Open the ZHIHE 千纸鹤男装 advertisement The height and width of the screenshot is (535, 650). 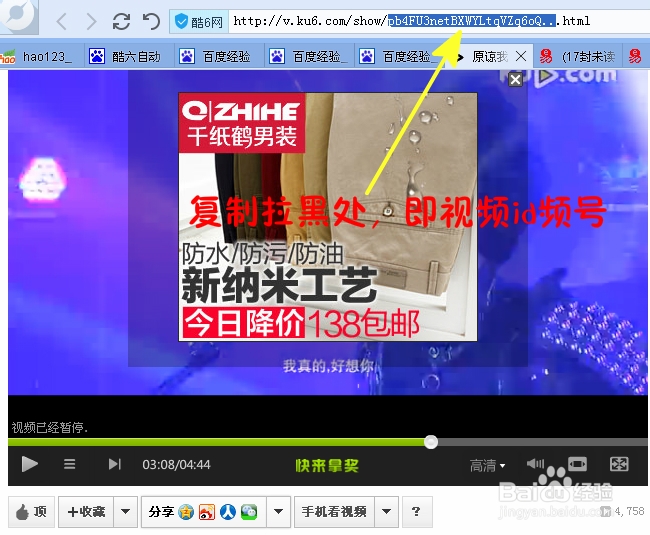pyautogui.click(x=327, y=217)
